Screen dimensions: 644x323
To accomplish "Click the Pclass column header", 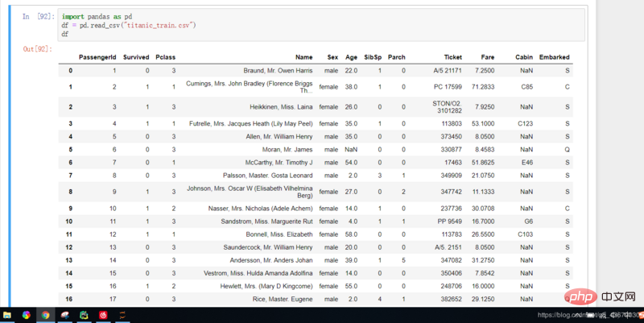I will pyautogui.click(x=166, y=57).
